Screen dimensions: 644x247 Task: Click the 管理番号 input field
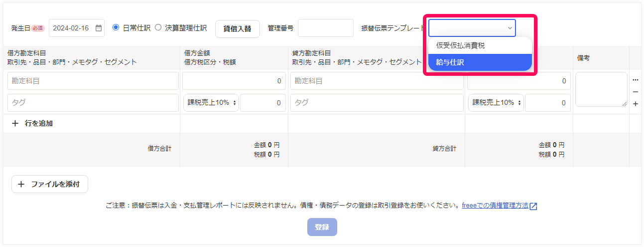326,28
